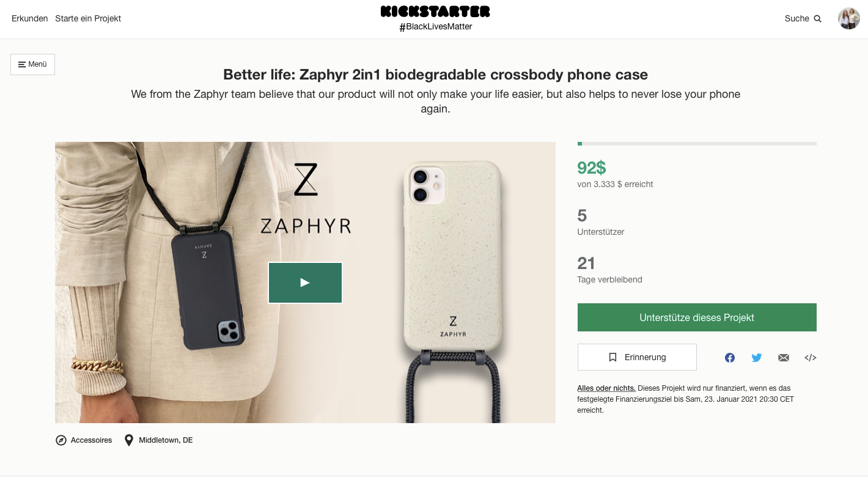Click the envelope email share icon
This screenshot has height=480, width=868.
pyautogui.click(x=784, y=358)
